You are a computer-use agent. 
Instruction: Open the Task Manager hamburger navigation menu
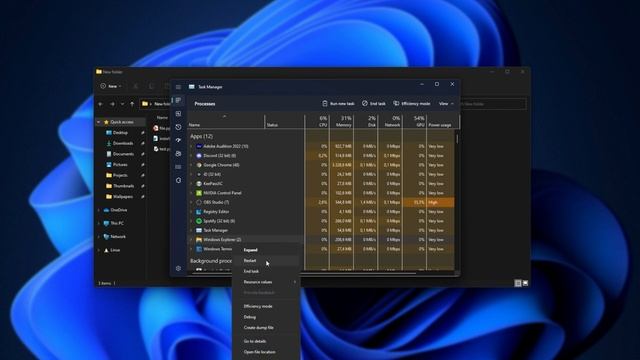(178, 87)
